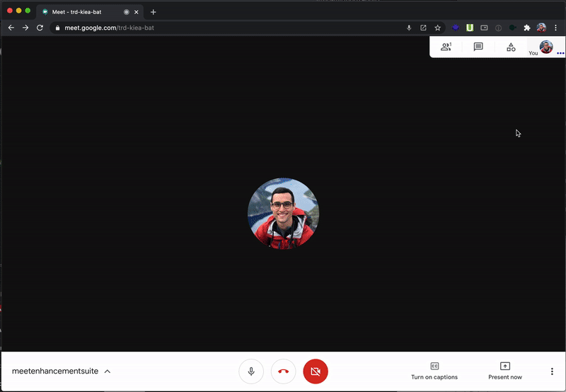Click Present now
Image resolution: width=566 pixels, height=392 pixels.
pyautogui.click(x=505, y=371)
